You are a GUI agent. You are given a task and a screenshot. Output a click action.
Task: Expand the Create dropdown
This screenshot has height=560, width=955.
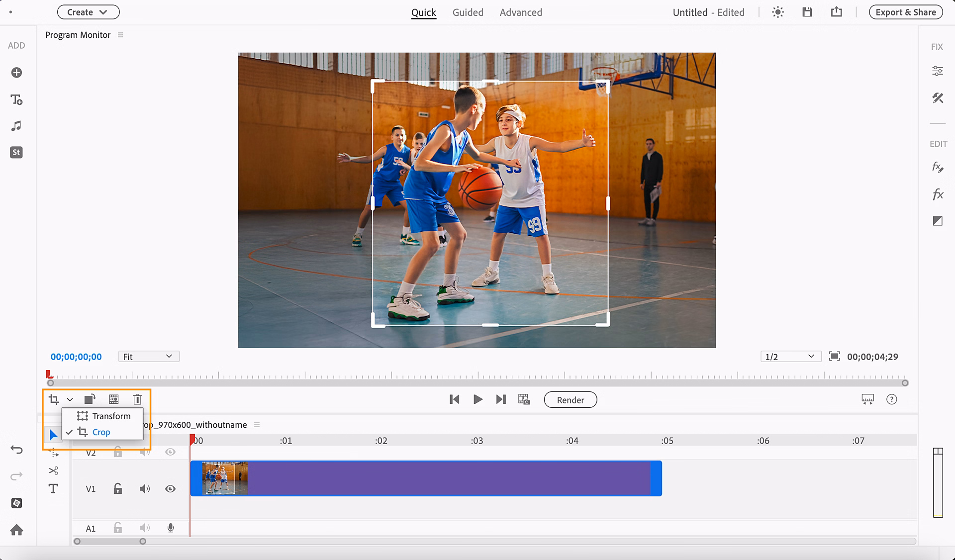[x=88, y=12]
